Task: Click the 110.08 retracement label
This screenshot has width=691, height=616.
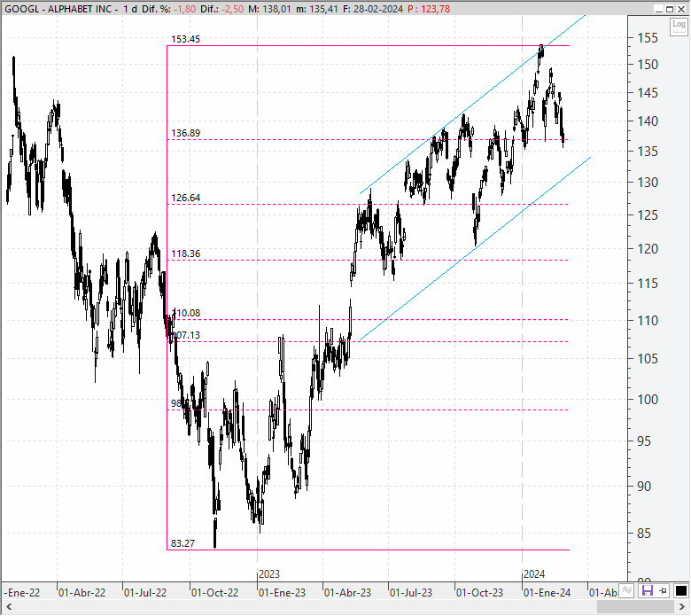Action: (x=187, y=313)
